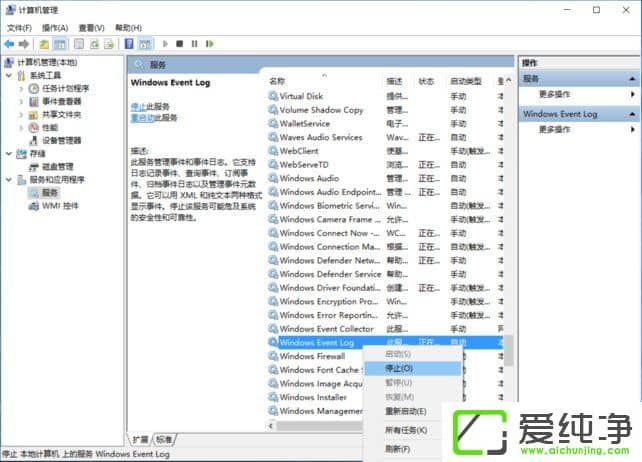Open the 帮助(H) menu
Screen dimensions: 642x462
point(128,28)
